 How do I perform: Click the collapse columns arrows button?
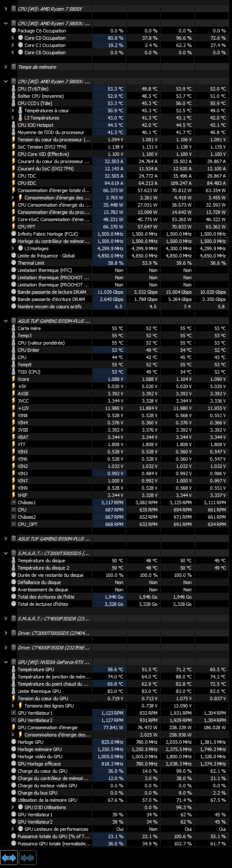coord(27,857)
